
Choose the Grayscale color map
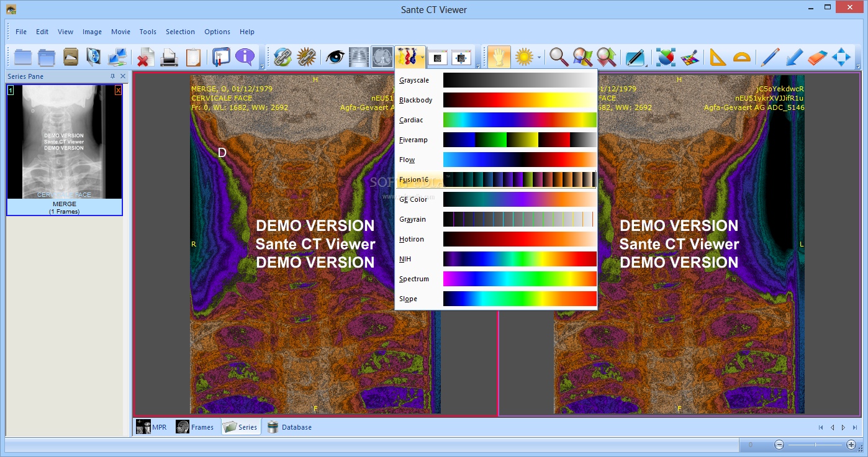pyautogui.click(x=496, y=80)
